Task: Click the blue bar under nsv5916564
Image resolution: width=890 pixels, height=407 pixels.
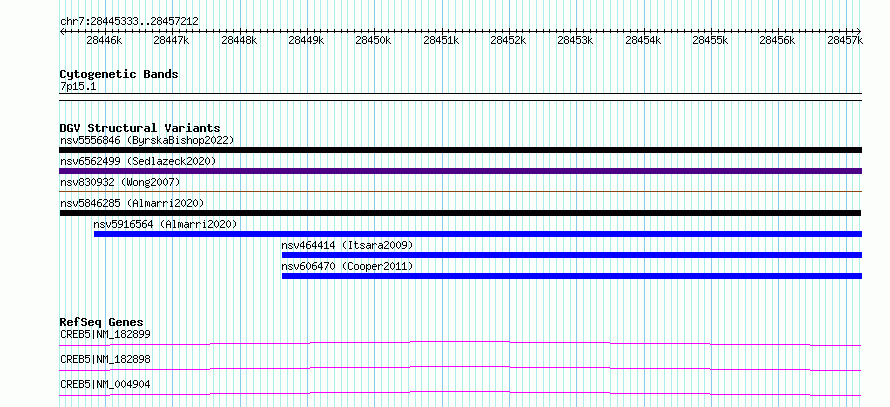Action: 478,234
